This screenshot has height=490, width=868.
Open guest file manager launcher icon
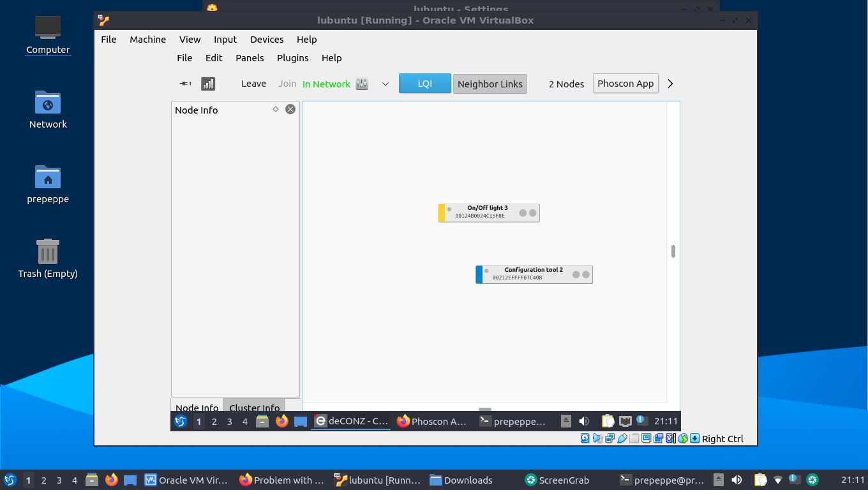pos(262,421)
